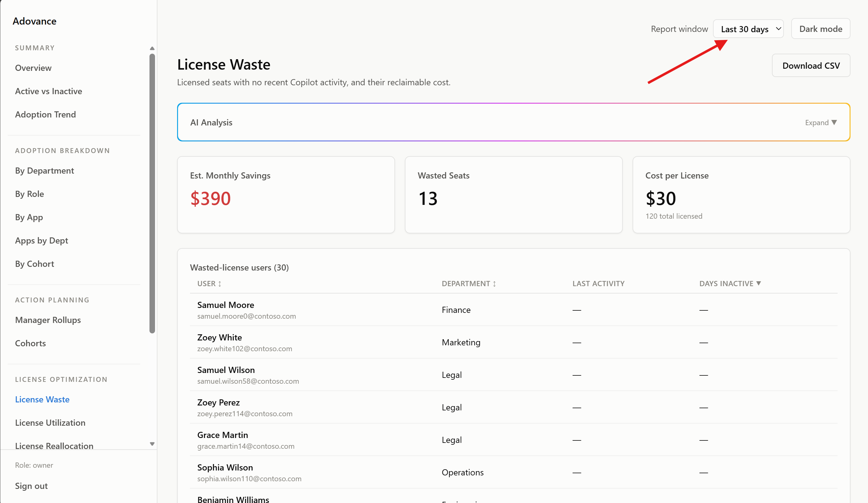Image resolution: width=868 pixels, height=503 pixels.
Task: Open License Utilization page
Action: (x=50, y=423)
